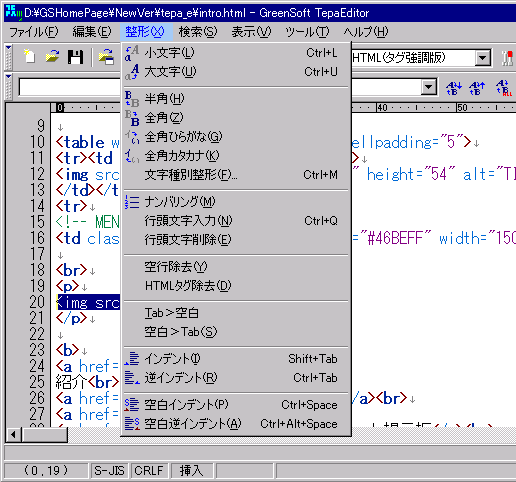The height and width of the screenshot is (482, 516).
Task: Click the Open folder toolbar icon
Action: click(x=52, y=57)
